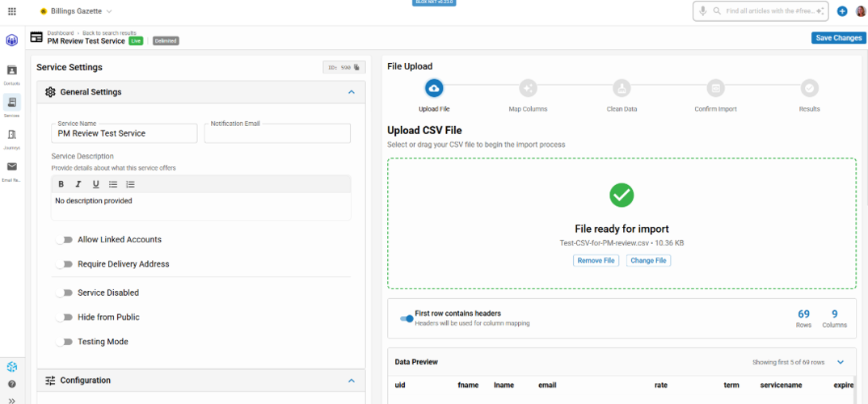Viewport: 868px width, 404px height.
Task: Click the magnifier search icon
Action: 717,11
